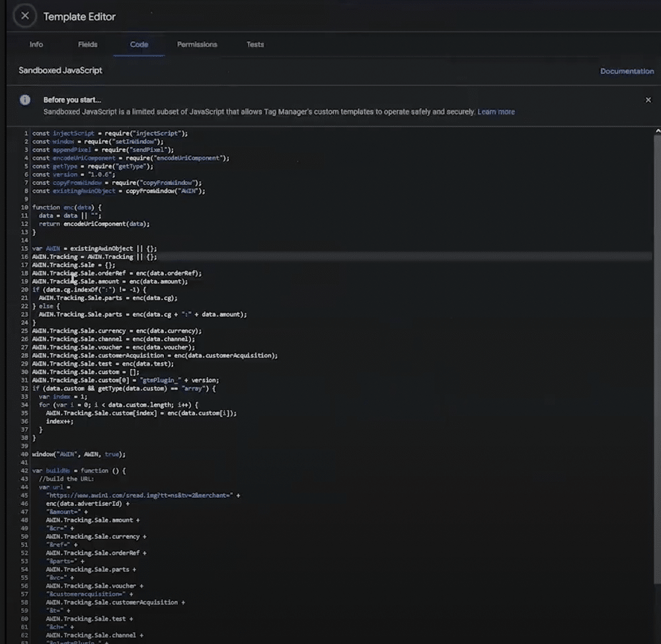Click the scrollbar up arrow of the code editor

[658, 131]
